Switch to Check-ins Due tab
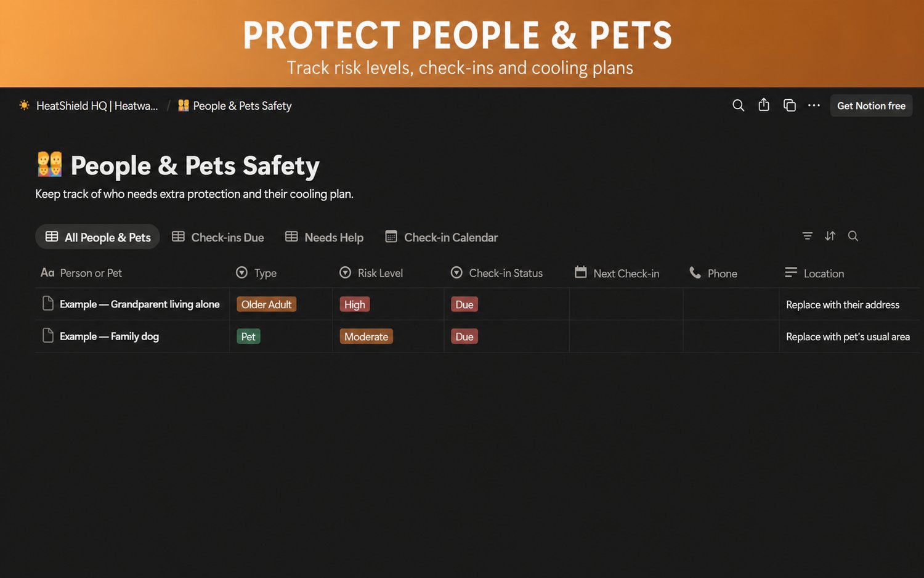The image size is (924, 578). click(217, 237)
